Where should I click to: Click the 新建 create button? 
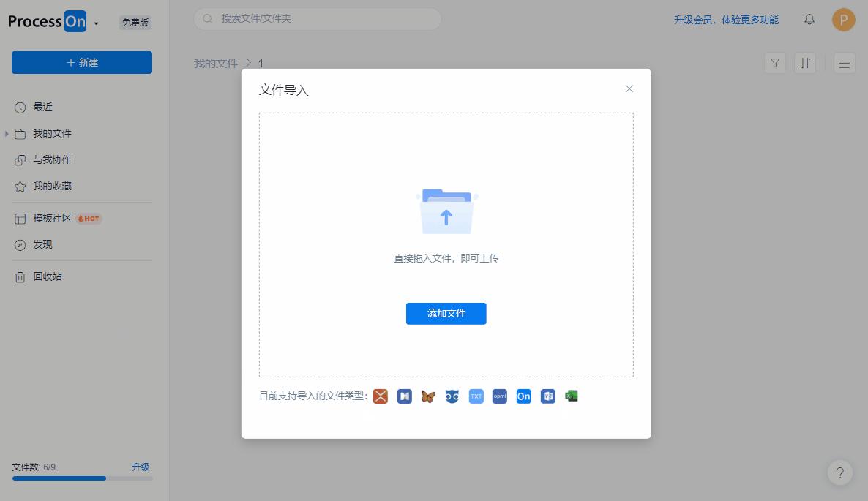click(x=82, y=63)
